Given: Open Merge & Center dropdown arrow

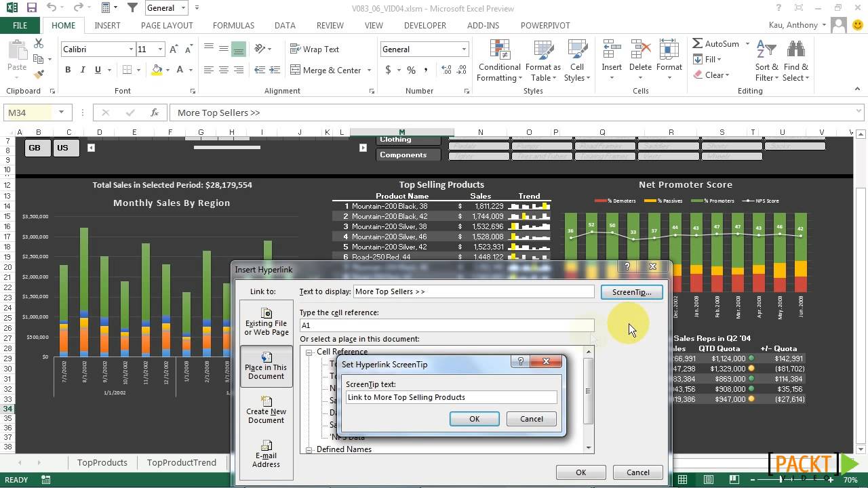Looking at the screenshot, I should (x=369, y=70).
